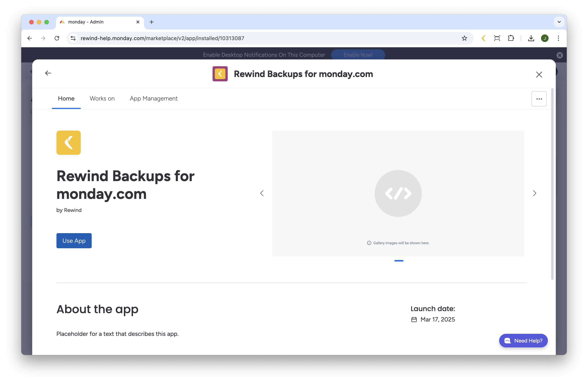Screen dimensions: 588x383
Task: Click the 'About the app' heading
Action: [x=97, y=309]
